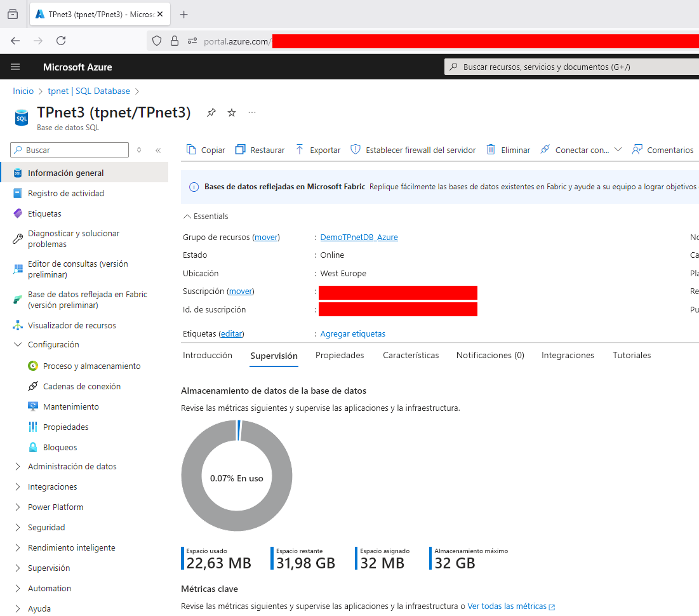Expand Automation sidebar group
The width and height of the screenshot is (699, 616).
18,588
